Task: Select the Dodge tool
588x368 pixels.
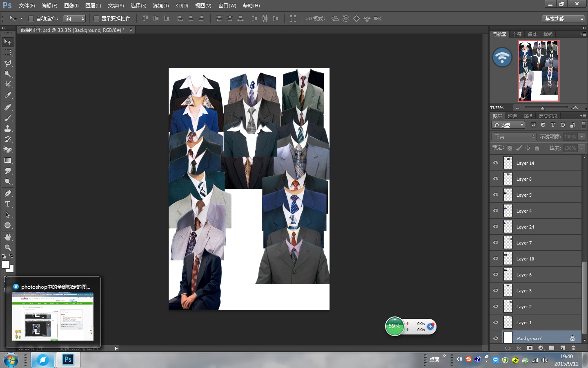Action: (x=8, y=182)
